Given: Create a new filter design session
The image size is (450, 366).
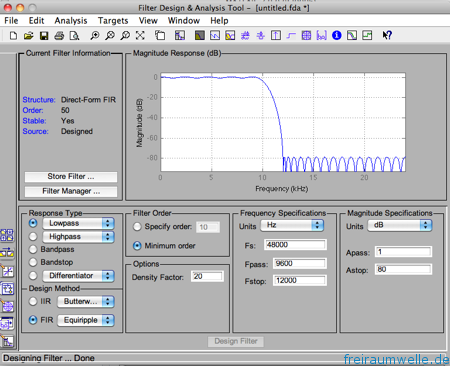Looking at the screenshot, I should pyautogui.click(x=13, y=35).
